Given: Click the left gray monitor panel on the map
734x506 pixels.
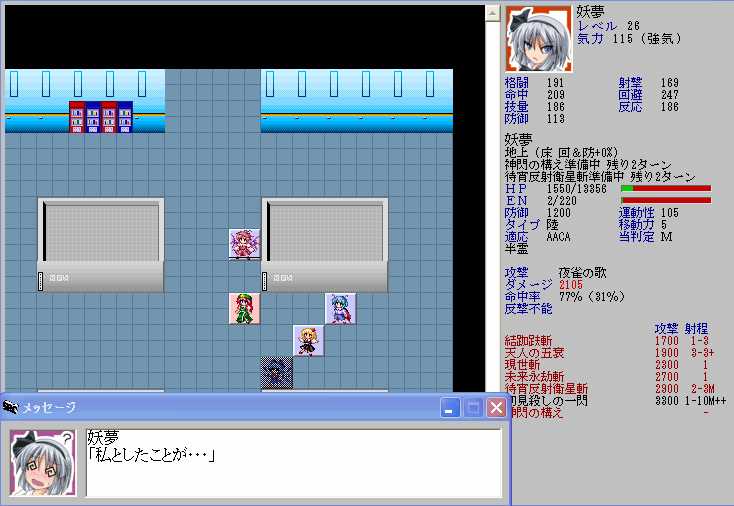Looking at the screenshot, I should pos(101,245).
